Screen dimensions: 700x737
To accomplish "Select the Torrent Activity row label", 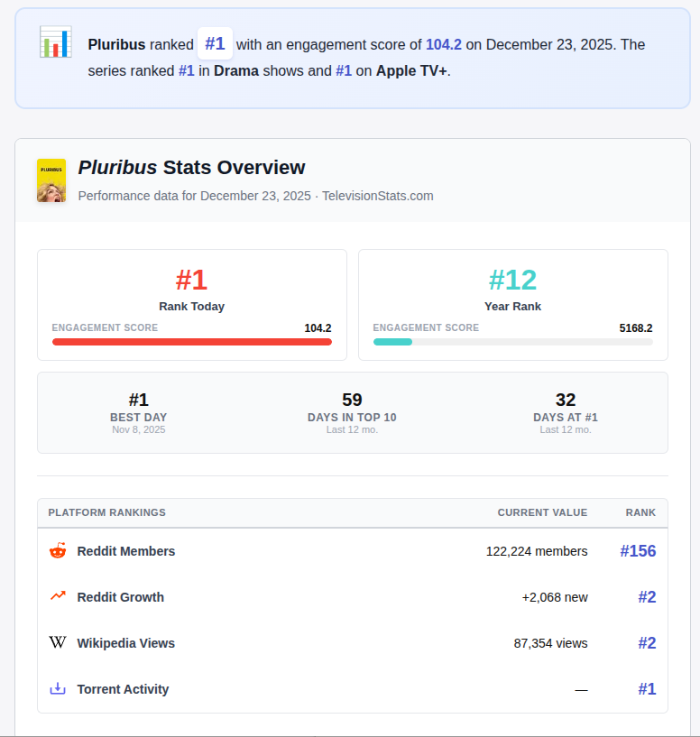I will pos(124,689).
